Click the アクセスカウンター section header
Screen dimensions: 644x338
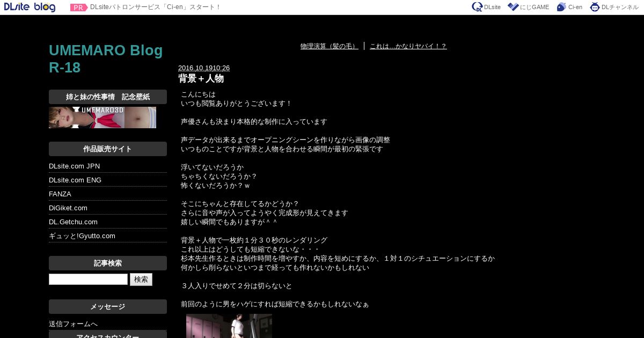[x=108, y=335]
